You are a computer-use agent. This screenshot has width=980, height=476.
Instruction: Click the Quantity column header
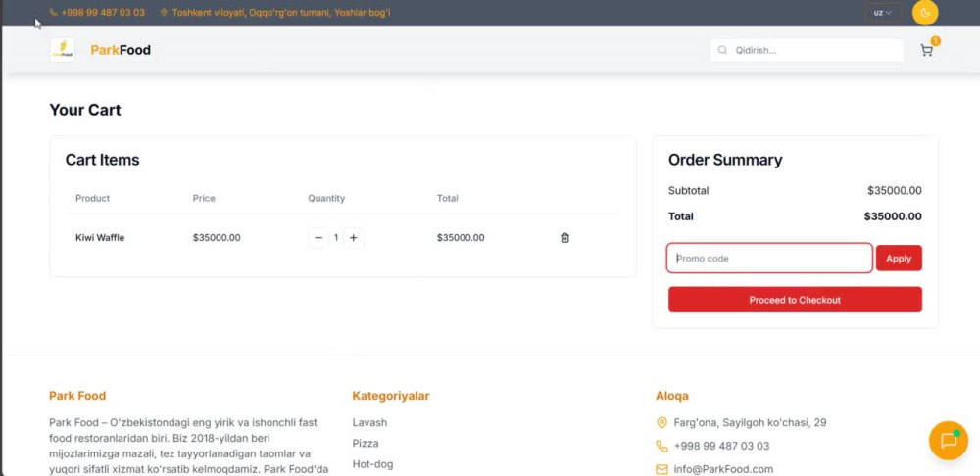click(x=326, y=198)
